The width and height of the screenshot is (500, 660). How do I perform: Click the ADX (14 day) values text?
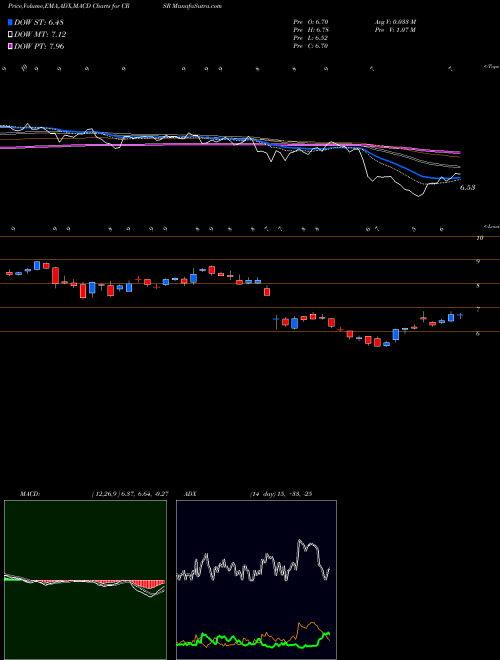281,494
